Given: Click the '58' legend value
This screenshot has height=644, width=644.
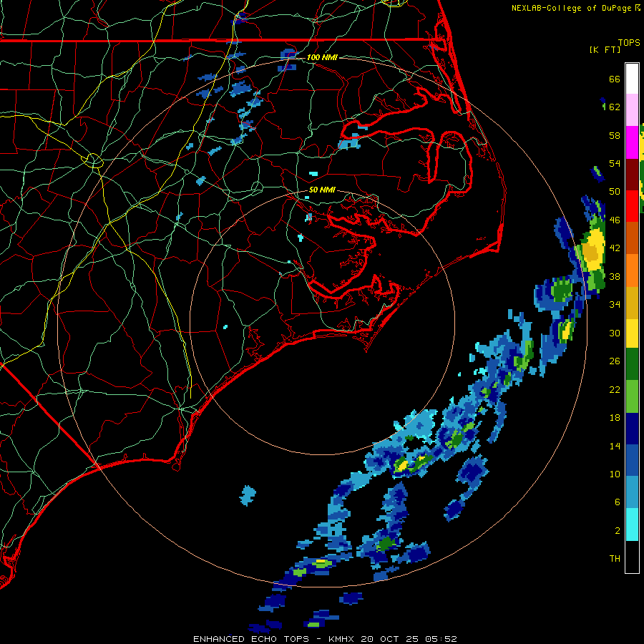Looking at the screenshot, I should 615,135.
